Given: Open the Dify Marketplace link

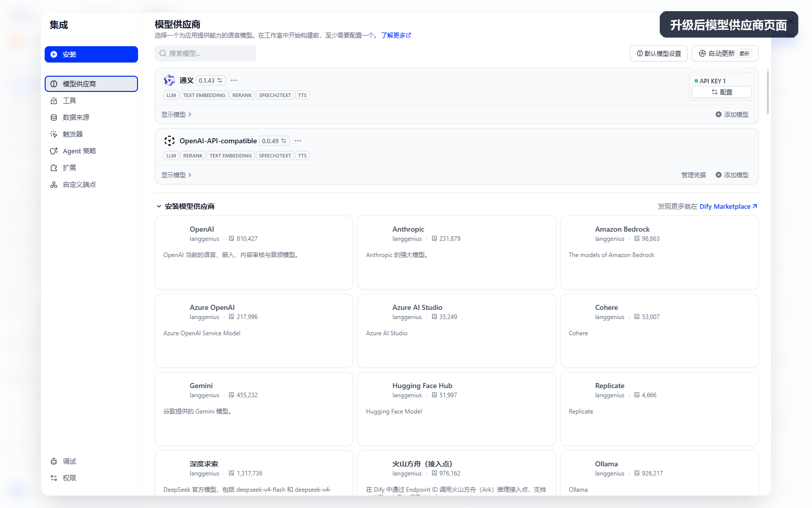Looking at the screenshot, I should 728,206.
